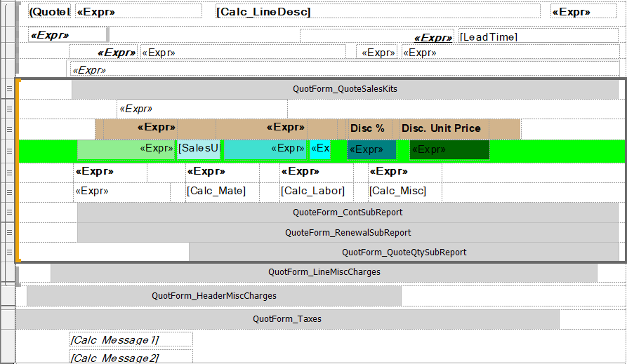
Task: Select the row handle beside Disc % header row
Action: pos(9,129)
